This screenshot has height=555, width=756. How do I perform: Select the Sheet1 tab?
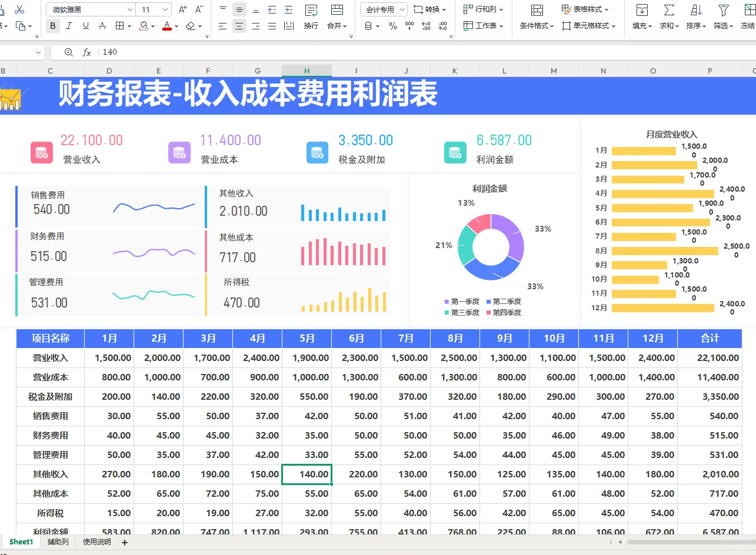click(x=21, y=542)
